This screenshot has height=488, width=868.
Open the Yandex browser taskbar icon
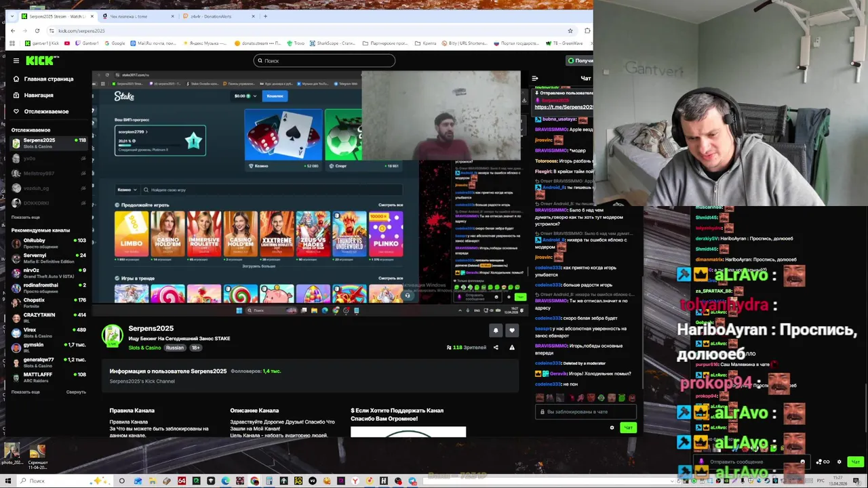355,481
